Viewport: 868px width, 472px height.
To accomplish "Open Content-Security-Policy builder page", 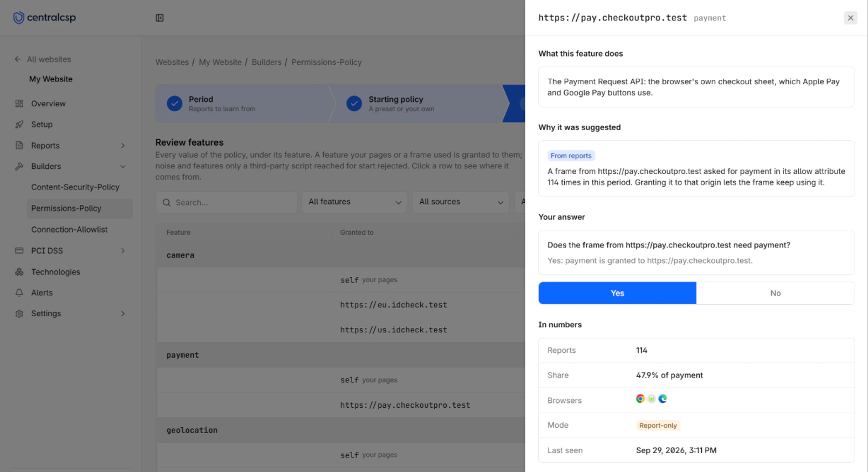I will pos(75,187).
